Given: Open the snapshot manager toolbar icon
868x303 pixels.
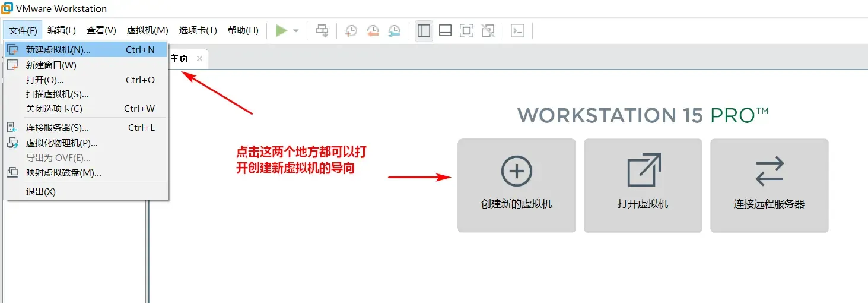Looking at the screenshot, I should [394, 30].
